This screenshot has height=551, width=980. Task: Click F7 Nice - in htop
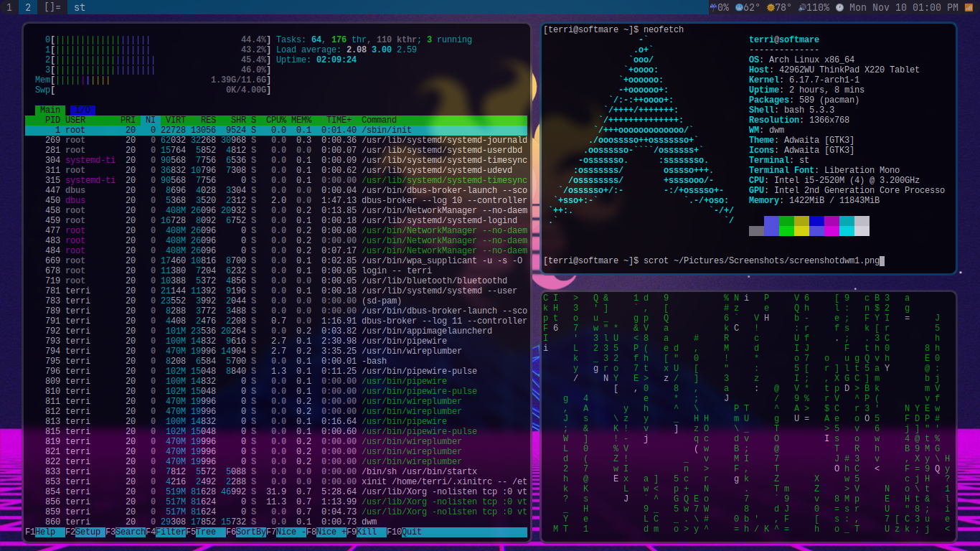pyautogui.click(x=286, y=532)
